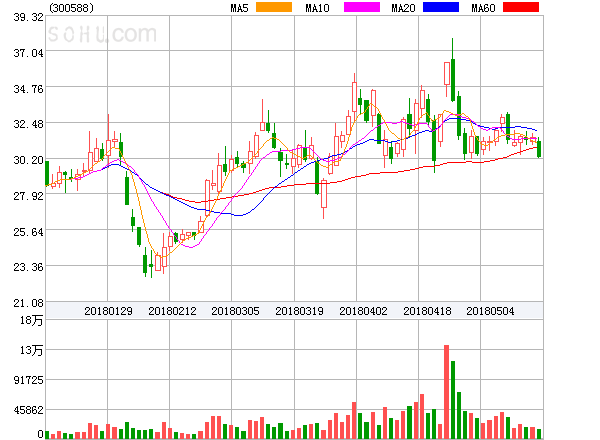Click the 27.92 price axis label

coord(28,196)
